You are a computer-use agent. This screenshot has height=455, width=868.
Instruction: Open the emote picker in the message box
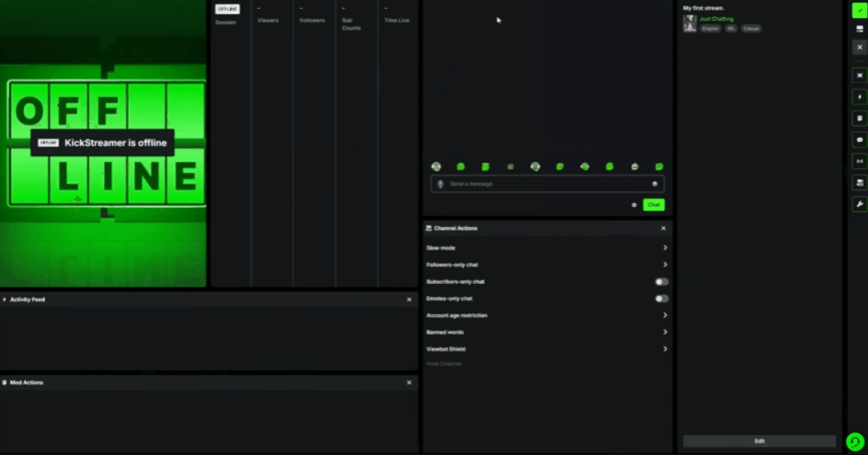click(x=655, y=184)
